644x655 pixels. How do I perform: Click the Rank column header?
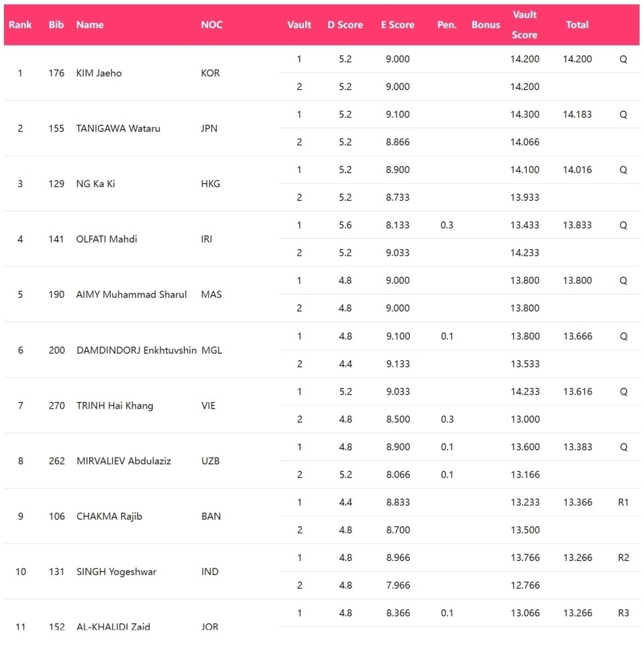click(20, 25)
